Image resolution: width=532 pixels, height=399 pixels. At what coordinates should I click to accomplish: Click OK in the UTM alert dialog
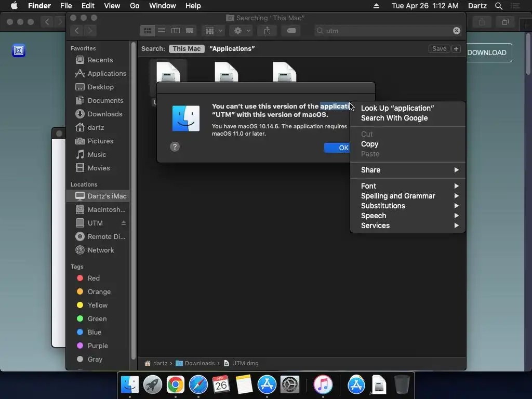coord(337,148)
